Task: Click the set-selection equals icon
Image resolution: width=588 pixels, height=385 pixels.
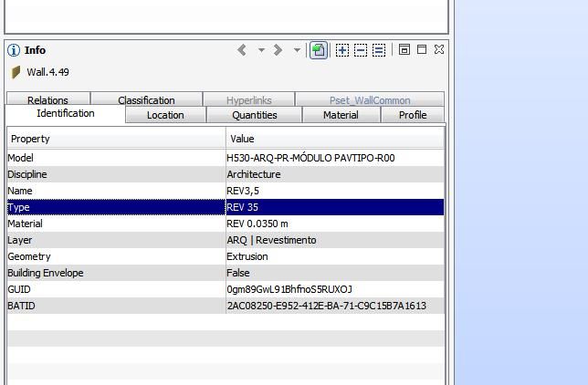Action: [x=379, y=50]
